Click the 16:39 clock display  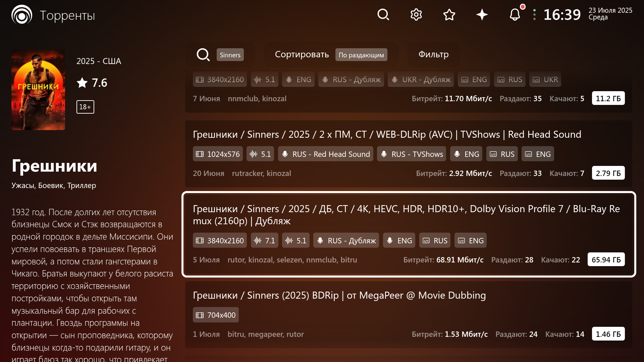pyautogui.click(x=562, y=15)
